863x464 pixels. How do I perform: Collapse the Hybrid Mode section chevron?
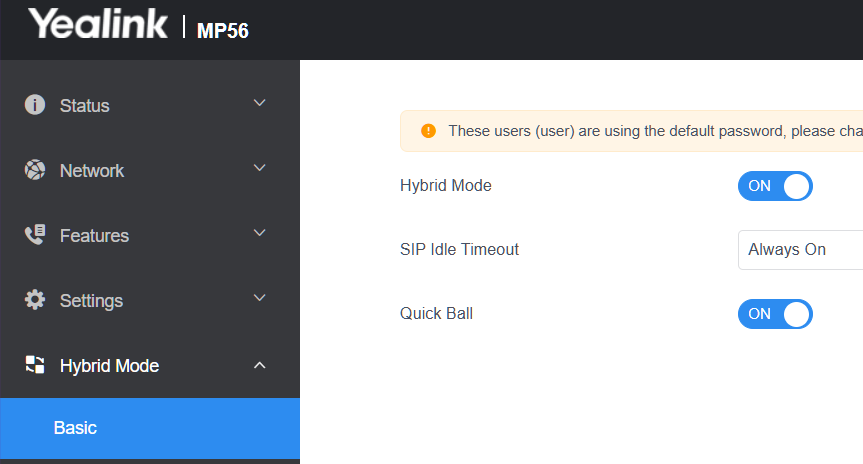point(260,365)
